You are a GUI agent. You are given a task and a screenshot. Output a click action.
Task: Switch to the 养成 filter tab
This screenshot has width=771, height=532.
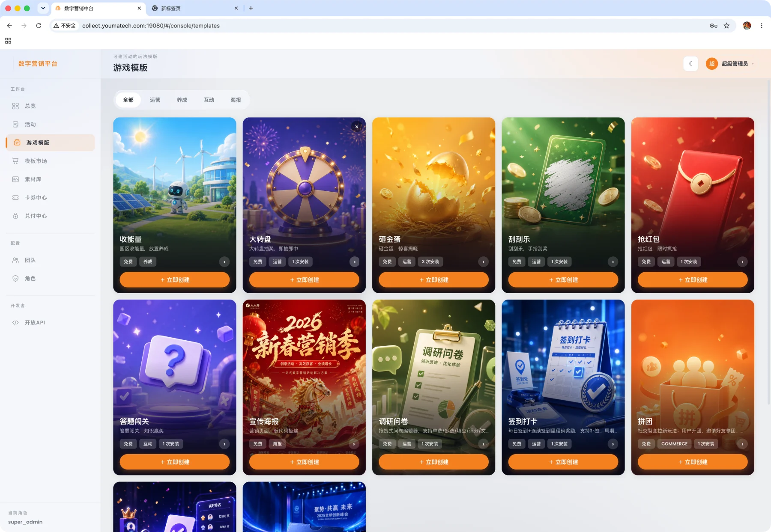182,100
